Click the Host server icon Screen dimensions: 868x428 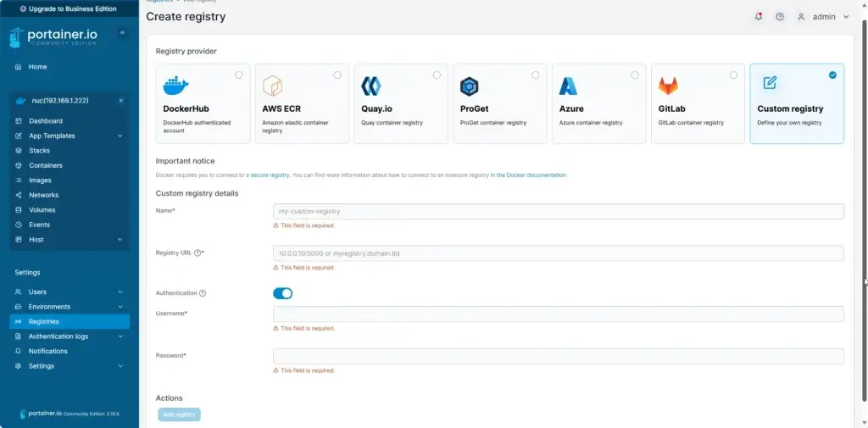tap(19, 240)
